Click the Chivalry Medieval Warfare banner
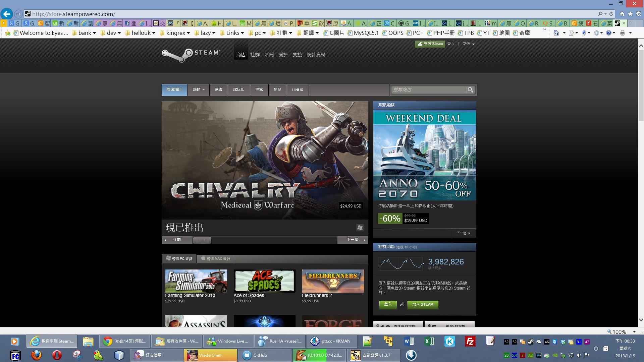This screenshot has width=644, height=362. click(x=265, y=160)
